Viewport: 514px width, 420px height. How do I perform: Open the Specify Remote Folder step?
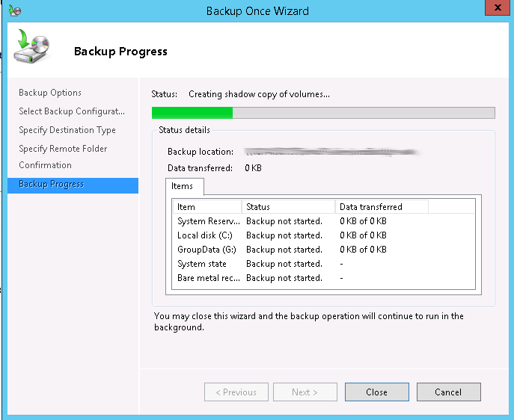tap(63, 149)
